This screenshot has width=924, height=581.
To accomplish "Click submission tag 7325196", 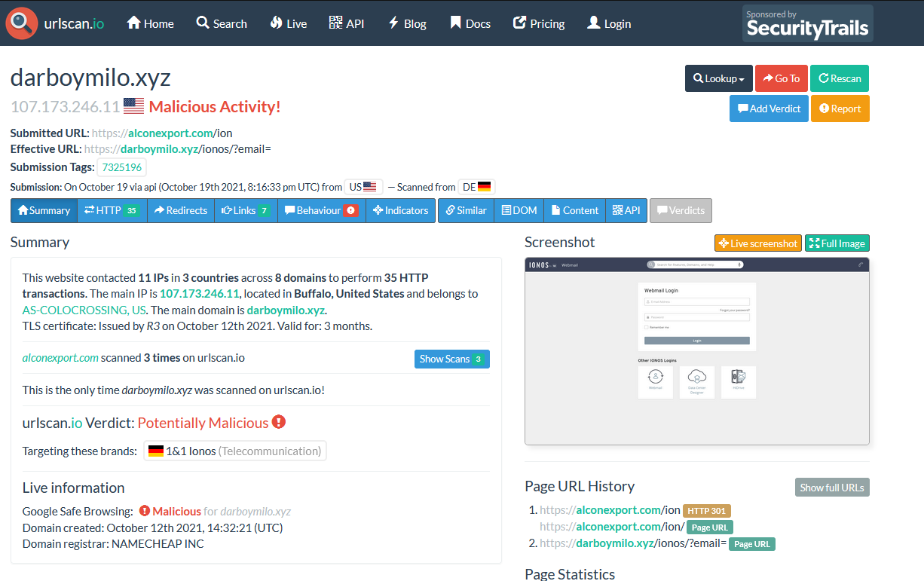I will [121, 167].
